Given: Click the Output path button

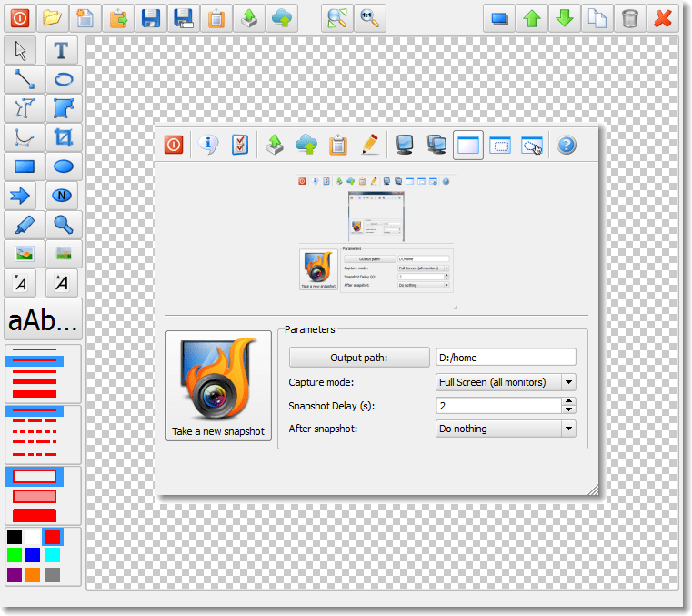Looking at the screenshot, I should coord(359,358).
